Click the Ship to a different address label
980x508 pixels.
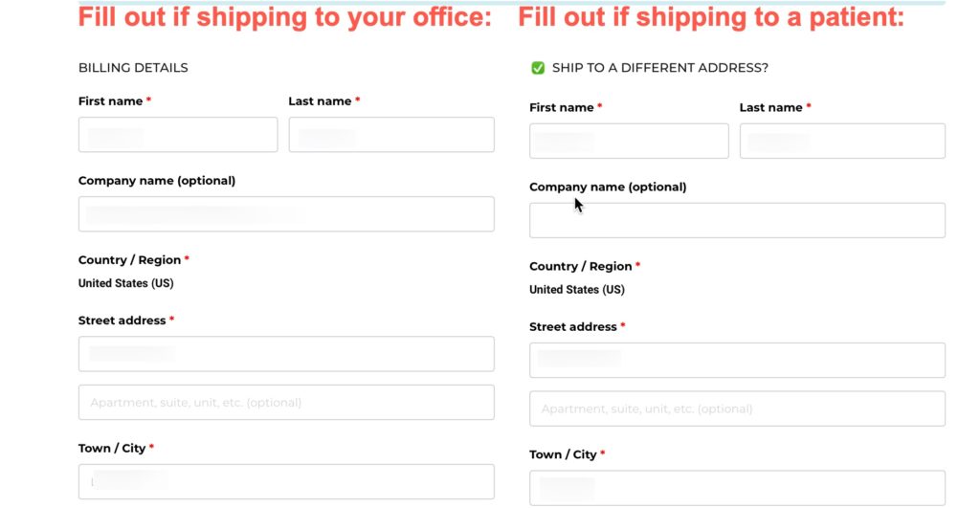660,68
